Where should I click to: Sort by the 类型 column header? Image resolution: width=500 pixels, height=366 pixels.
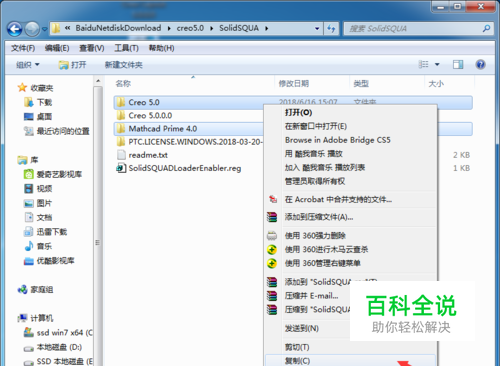pyautogui.click(x=361, y=83)
